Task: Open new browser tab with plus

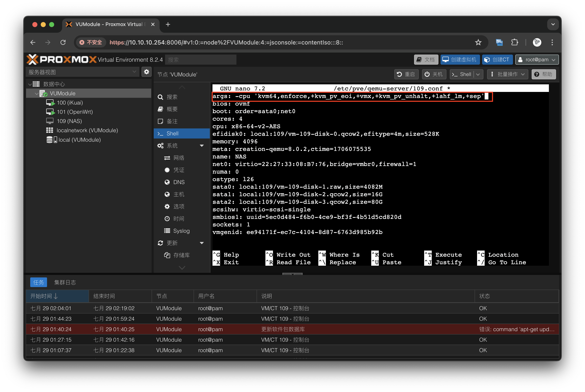Action: pyautogui.click(x=168, y=24)
